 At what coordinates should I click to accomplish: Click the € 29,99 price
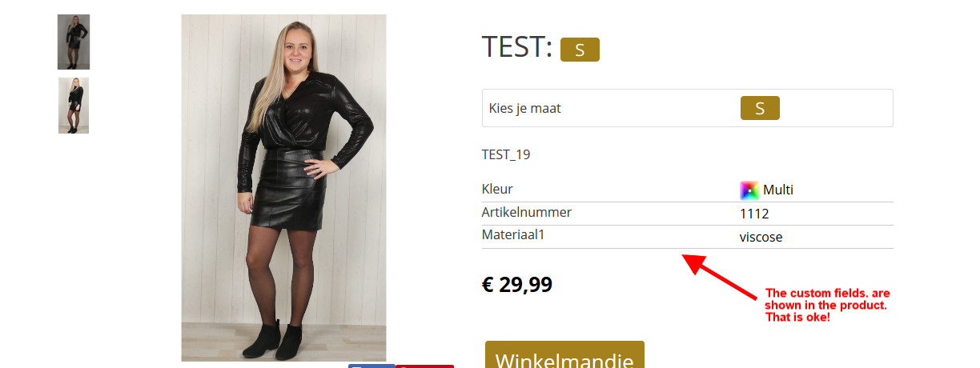click(x=517, y=284)
